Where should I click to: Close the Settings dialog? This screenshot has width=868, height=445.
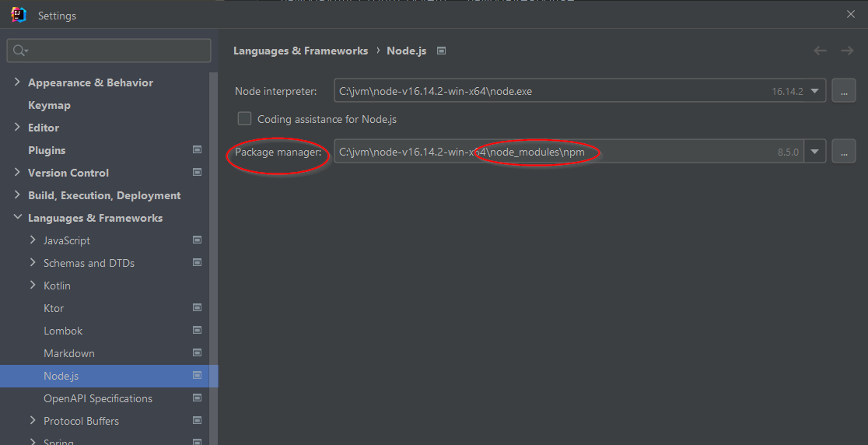tap(851, 14)
